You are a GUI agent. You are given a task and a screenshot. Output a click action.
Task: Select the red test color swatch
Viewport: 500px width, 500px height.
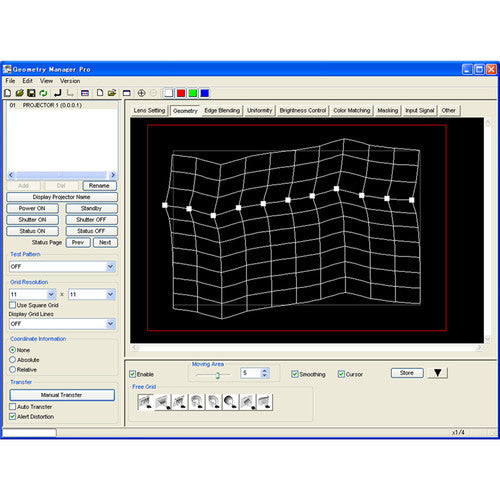(x=181, y=93)
